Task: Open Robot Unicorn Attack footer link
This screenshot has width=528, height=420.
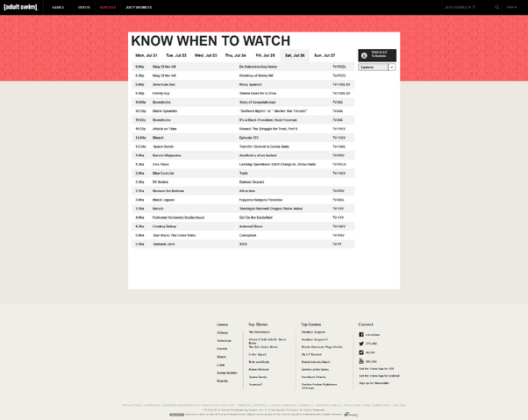Action: coord(316,362)
